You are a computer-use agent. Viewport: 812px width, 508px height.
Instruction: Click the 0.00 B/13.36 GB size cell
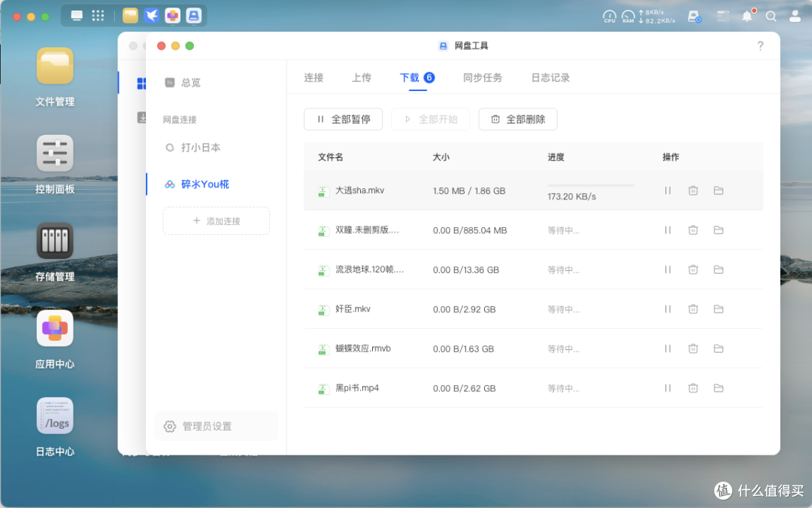(466, 270)
